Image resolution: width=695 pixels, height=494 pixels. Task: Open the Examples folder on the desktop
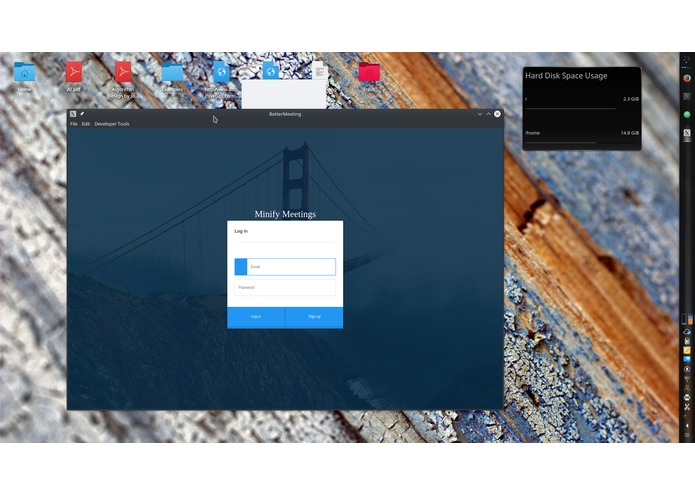pyautogui.click(x=172, y=72)
